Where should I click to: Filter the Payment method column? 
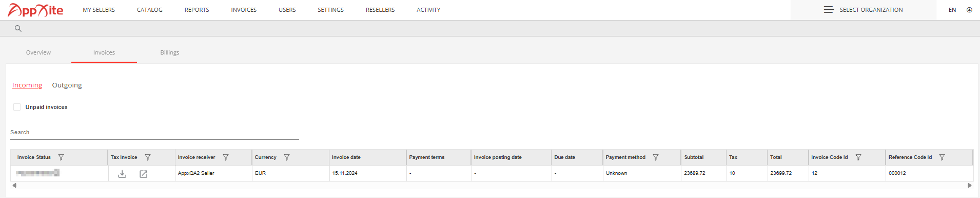point(656,157)
